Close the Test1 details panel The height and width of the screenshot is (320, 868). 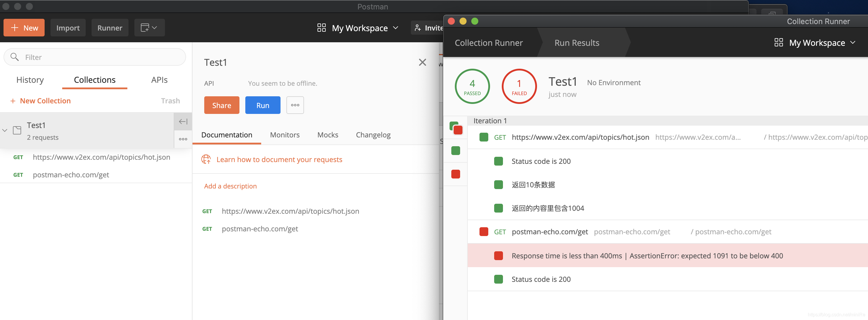[422, 62]
